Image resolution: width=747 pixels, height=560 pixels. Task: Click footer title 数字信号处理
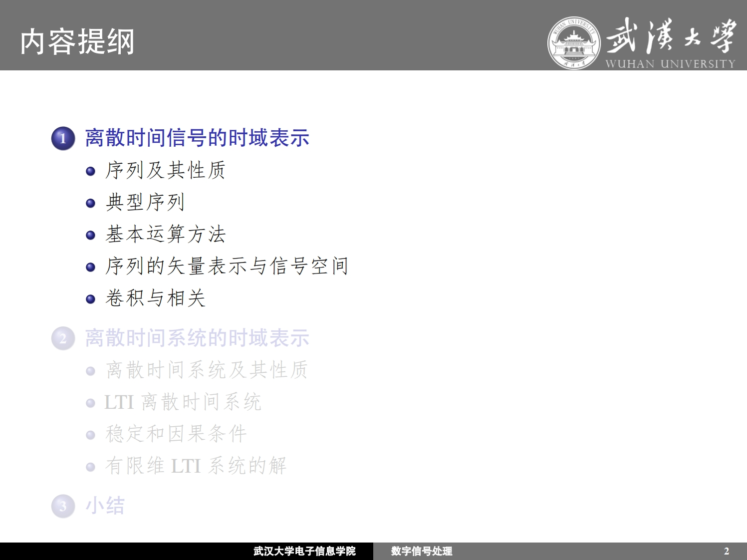coord(422,551)
